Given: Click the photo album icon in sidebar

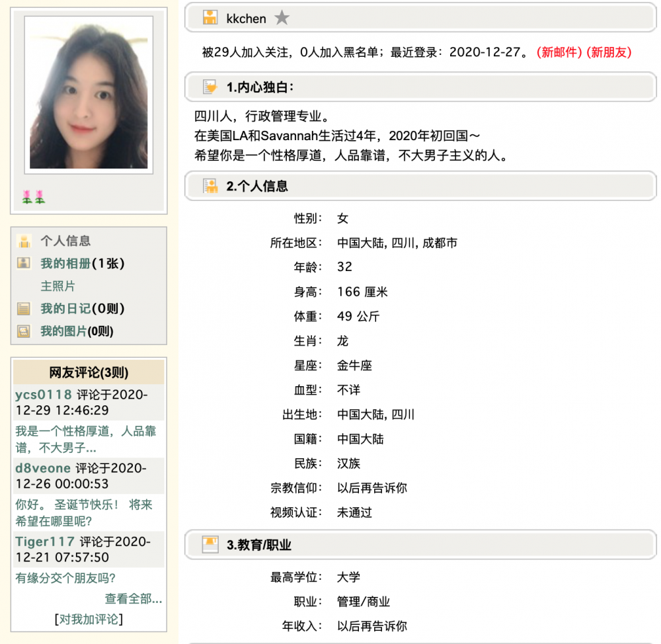Looking at the screenshot, I should point(24,263).
